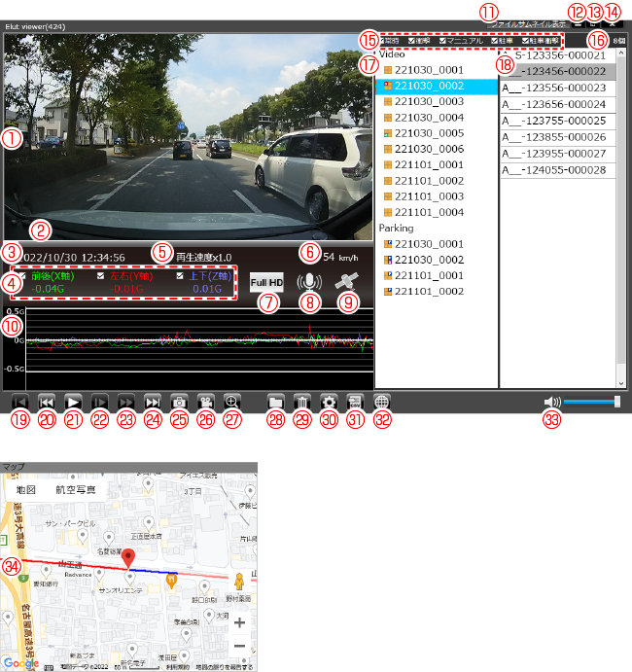Image resolution: width=632 pixels, height=672 pixels.
Task: Click the play button
Action: click(x=72, y=402)
